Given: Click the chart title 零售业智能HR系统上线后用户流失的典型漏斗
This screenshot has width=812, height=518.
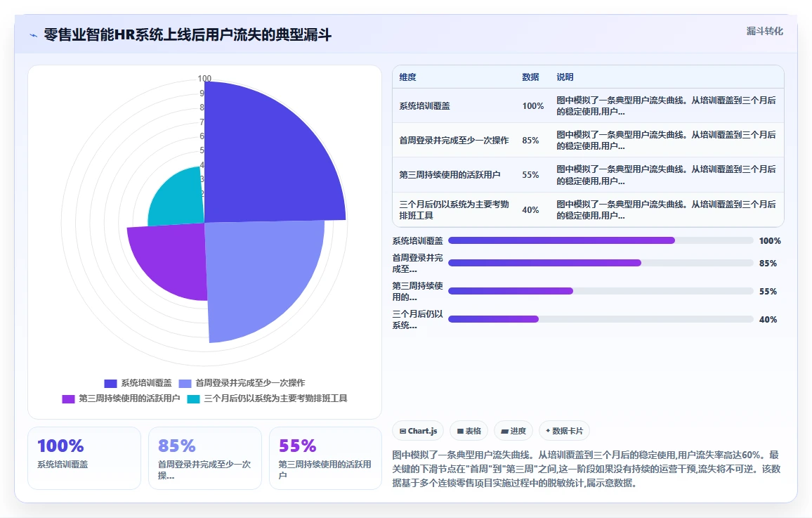Looking at the screenshot, I should 188,34.
